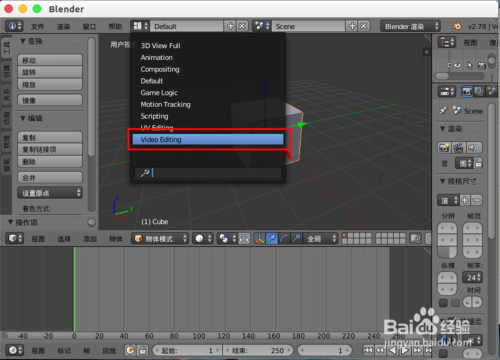Select the Motion Tracking layout
The image size is (500, 360).
point(165,104)
